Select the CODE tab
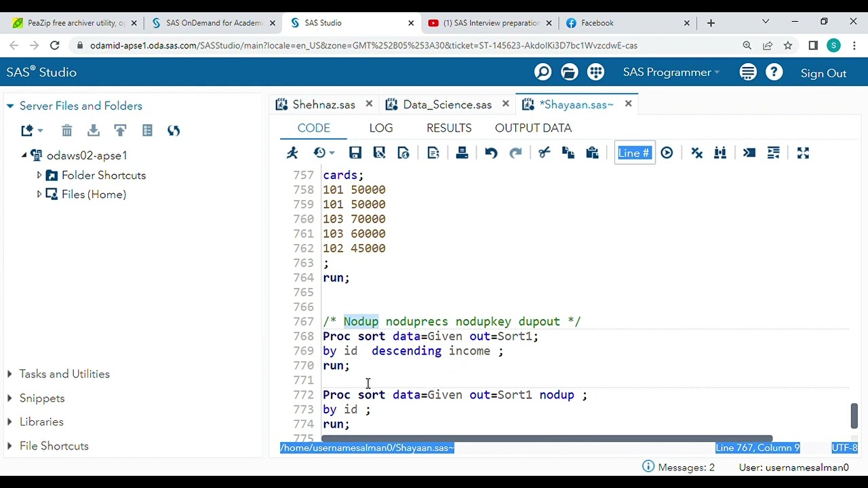868x488 pixels. coord(313,128)
